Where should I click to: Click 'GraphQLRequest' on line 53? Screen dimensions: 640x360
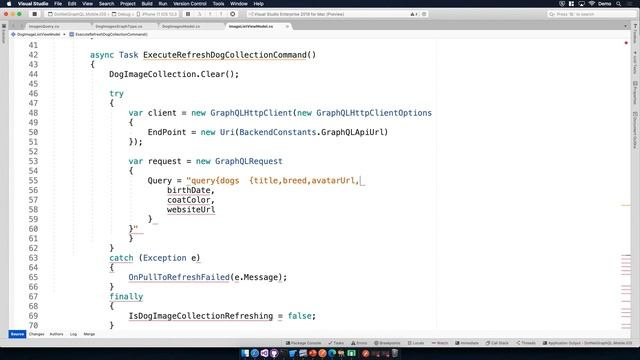point(249,161)
